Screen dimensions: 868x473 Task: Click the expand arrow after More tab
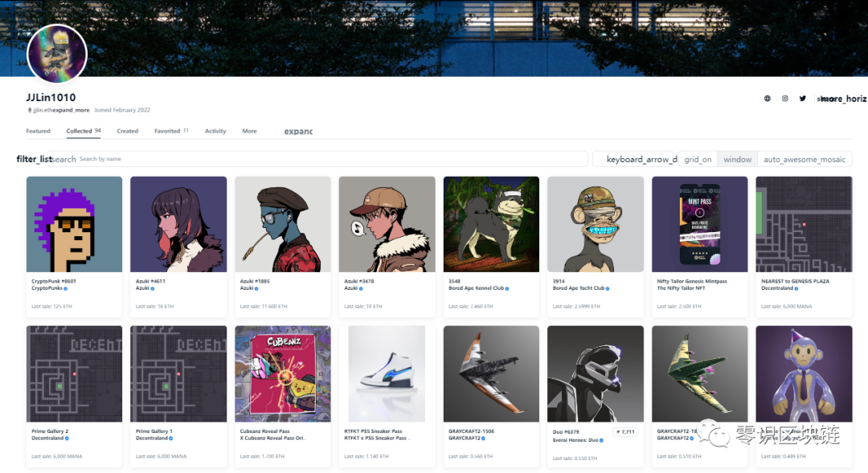[x=298, y=132]
